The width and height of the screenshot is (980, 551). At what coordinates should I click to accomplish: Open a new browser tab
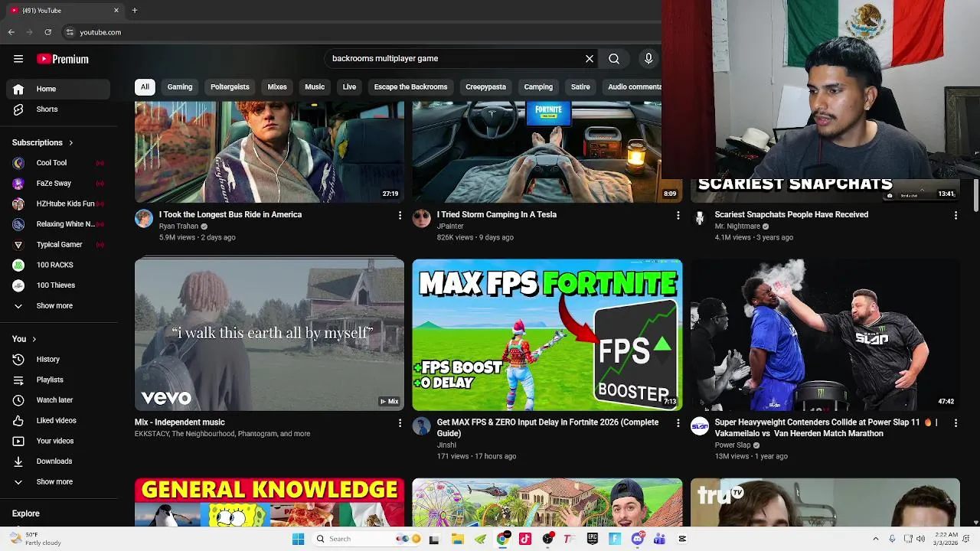click(x=135, y=11)
